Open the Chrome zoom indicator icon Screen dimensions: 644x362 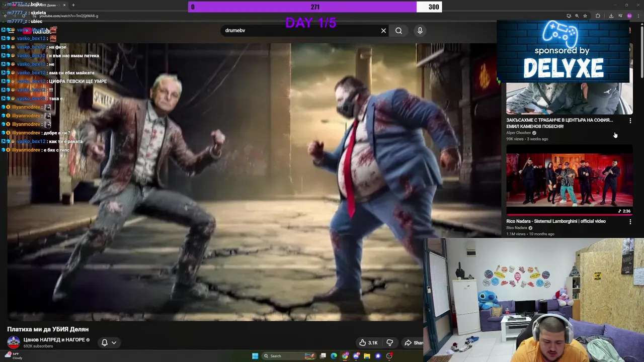click(x=577, y=16)
